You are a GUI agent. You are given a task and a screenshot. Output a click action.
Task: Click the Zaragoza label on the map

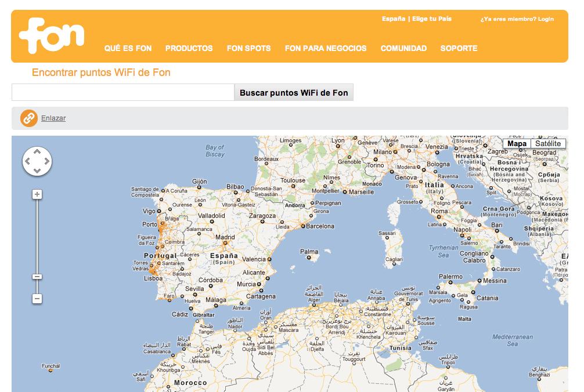[x=262, y=216]
